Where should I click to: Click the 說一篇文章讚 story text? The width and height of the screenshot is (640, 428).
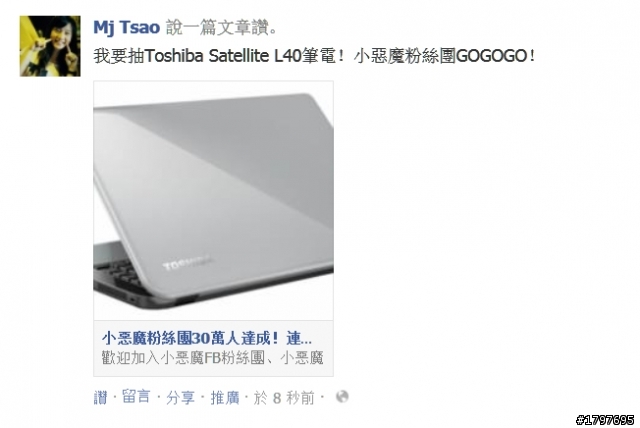point(222,28)
